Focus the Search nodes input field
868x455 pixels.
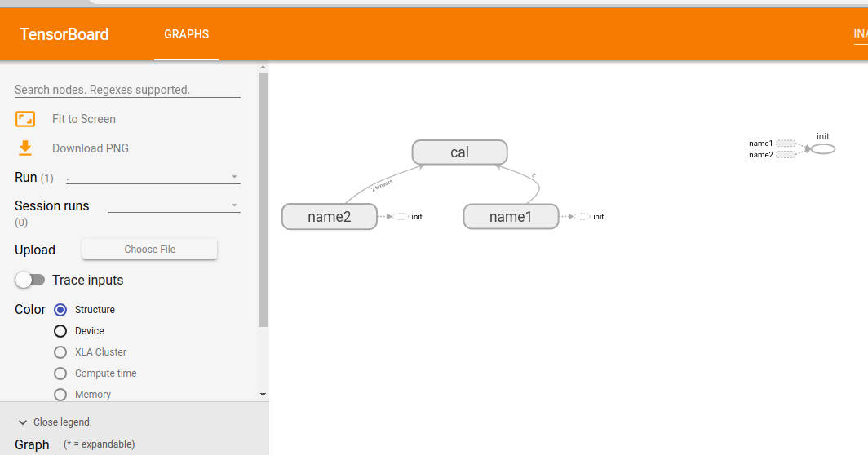[127, 90]
